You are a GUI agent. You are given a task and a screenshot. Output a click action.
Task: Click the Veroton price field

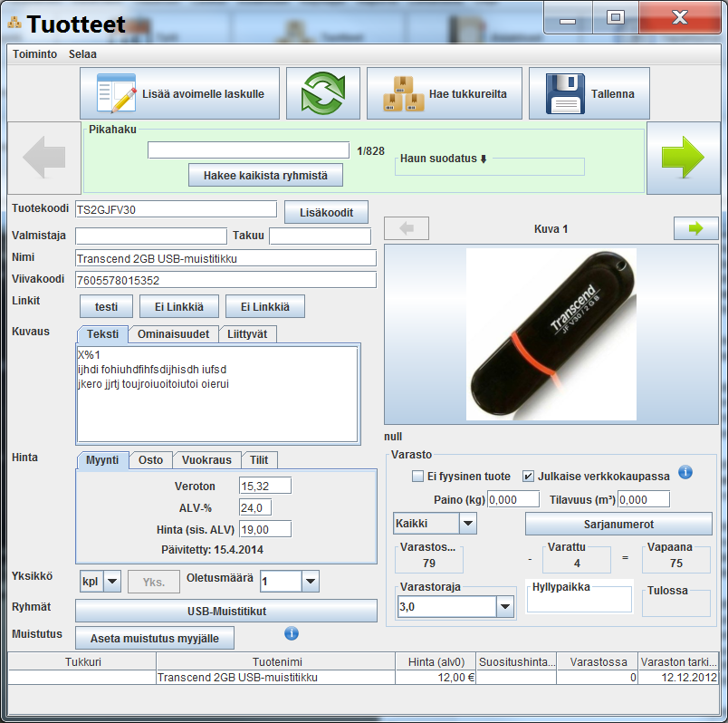point(265,486)
